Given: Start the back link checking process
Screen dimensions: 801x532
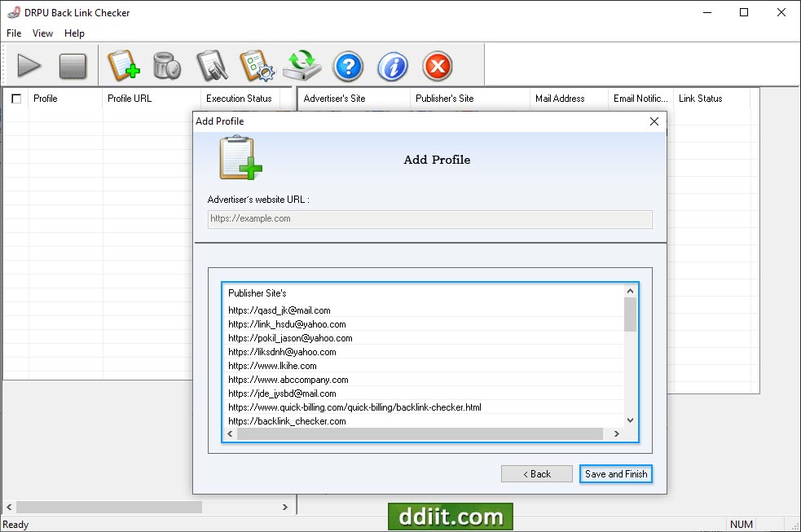Looking at the screenshot, I should click(x=29, y=66).
